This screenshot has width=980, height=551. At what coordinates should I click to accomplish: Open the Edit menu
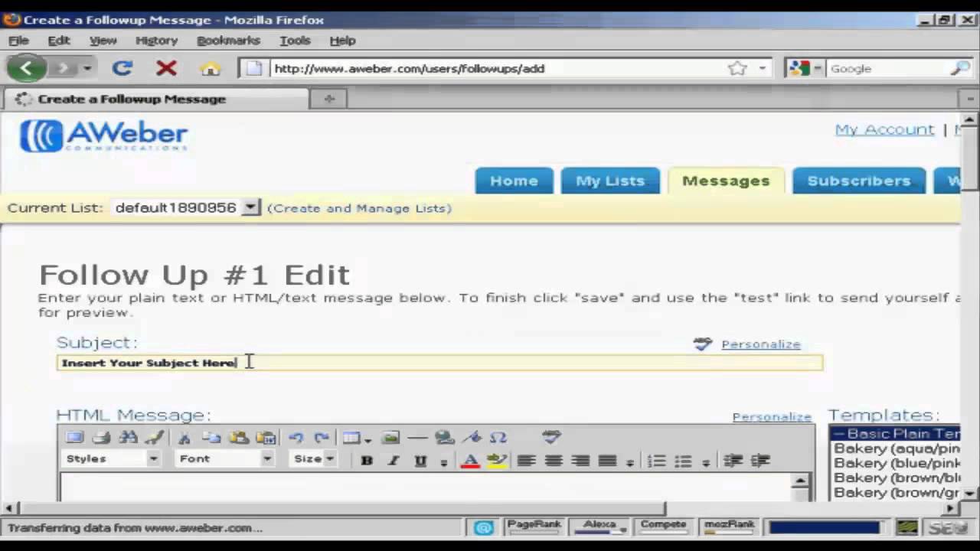59,41
